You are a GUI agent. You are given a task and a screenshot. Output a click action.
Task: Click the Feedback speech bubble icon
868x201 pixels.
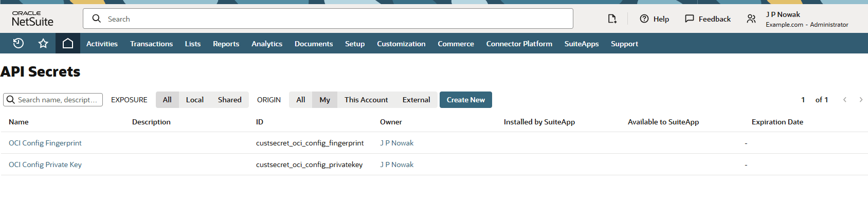tap(690, 19)
